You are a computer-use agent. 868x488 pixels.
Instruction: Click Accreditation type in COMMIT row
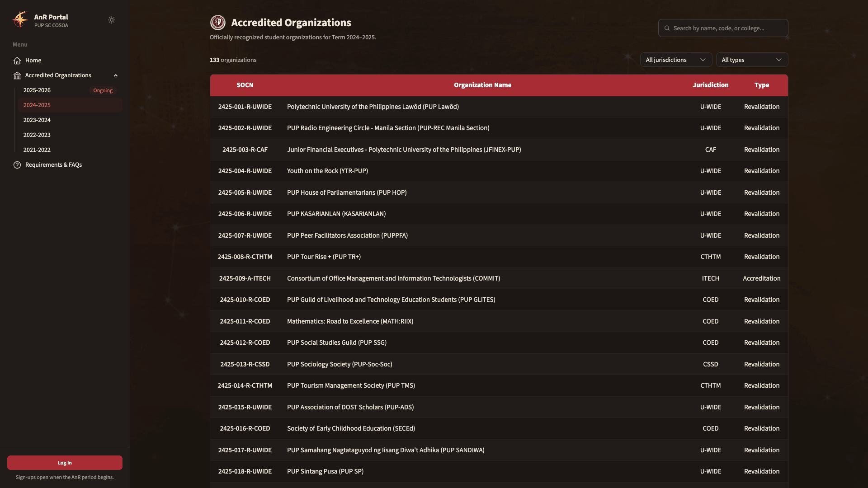[x=761, y=278]
